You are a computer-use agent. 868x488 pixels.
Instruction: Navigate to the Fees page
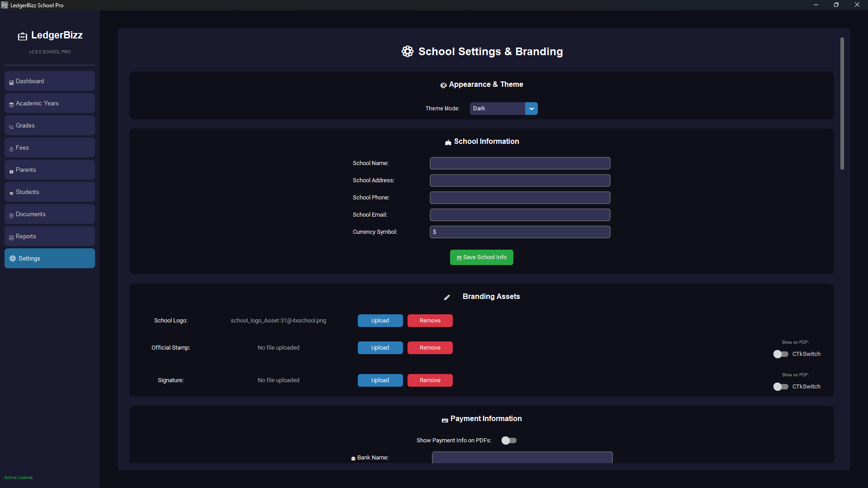[50, 147]
